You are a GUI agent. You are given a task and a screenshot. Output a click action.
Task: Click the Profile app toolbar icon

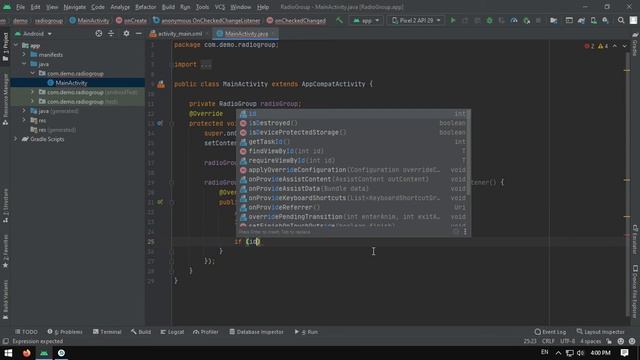(514, 20)
